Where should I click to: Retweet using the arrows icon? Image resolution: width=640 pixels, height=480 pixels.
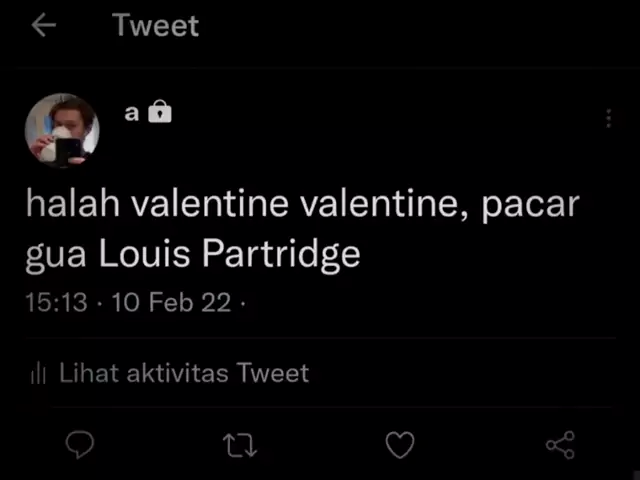(x=240, y=445)
